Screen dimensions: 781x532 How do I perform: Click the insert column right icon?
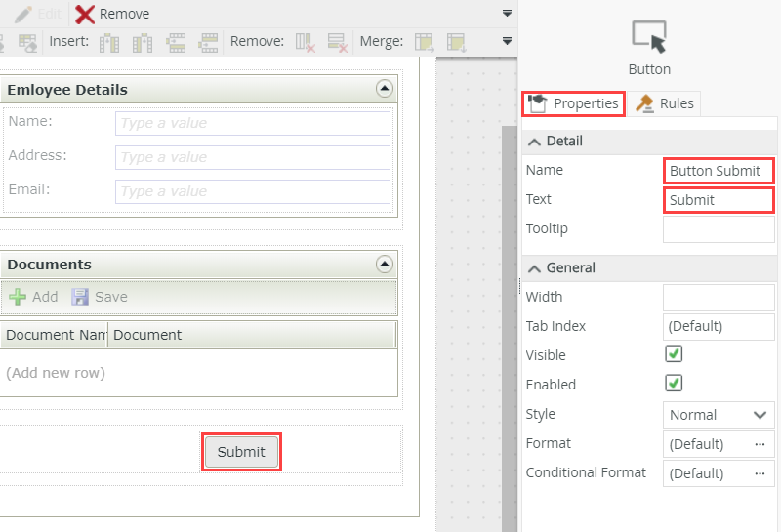click(143, 43)
